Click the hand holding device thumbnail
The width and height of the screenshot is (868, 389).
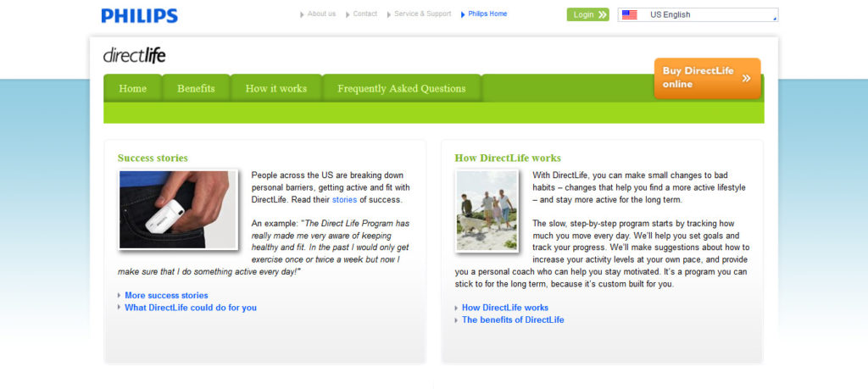(x=178, y=209)
